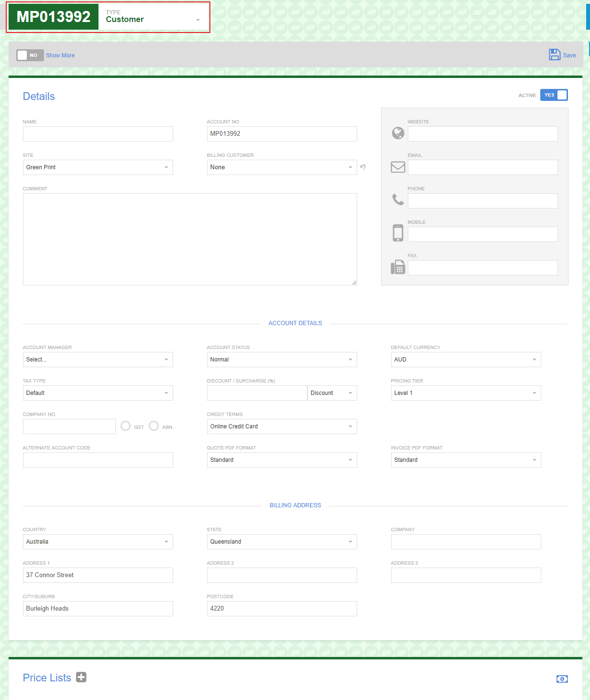
Task: Click into the Address 3 field
Action: (466, 575)
